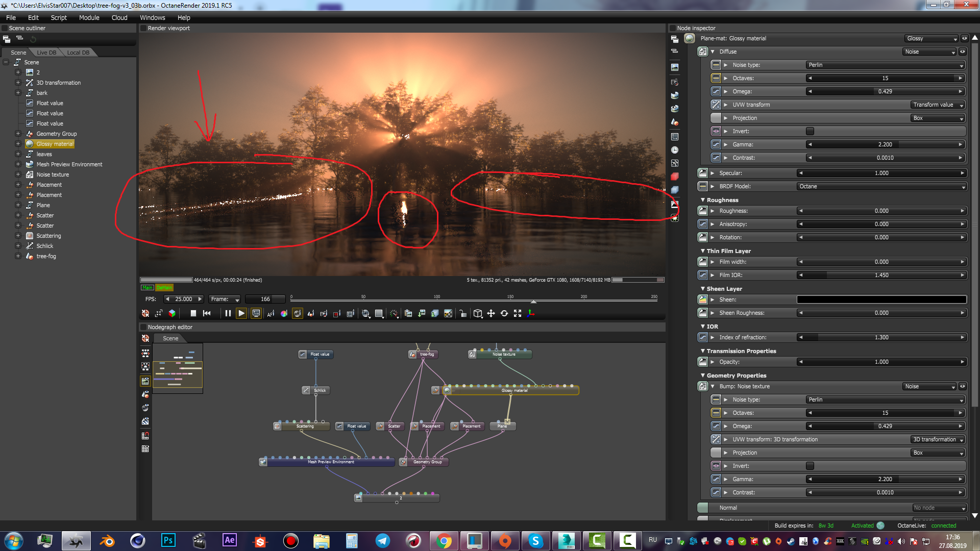Select the auto focus picker (AF) tool
Viewport: 980px width, 551px height.
tap(271, 313)
